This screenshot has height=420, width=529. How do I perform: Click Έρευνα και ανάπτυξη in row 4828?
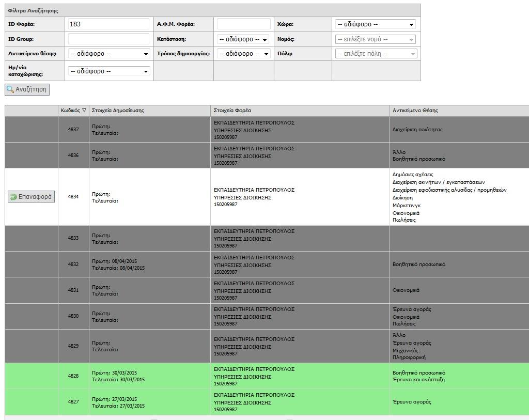click(418, 380)
